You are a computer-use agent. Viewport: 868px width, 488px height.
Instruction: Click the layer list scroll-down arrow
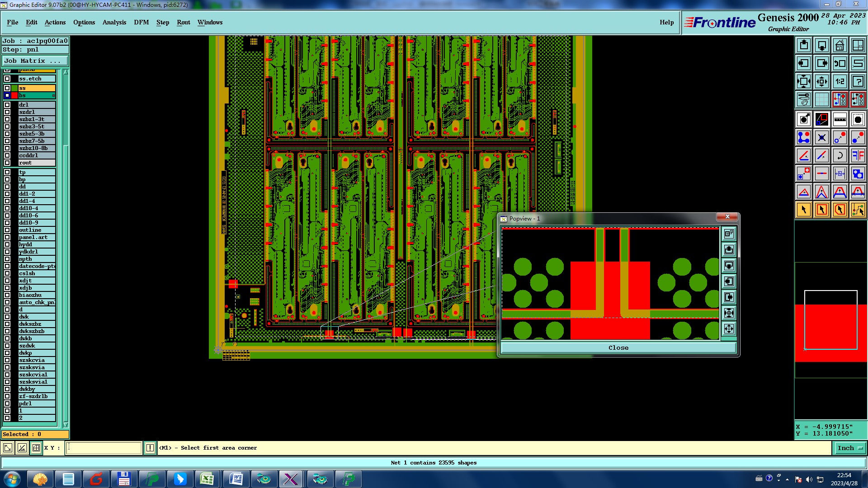pyautogui.click(x=66, y=425)
